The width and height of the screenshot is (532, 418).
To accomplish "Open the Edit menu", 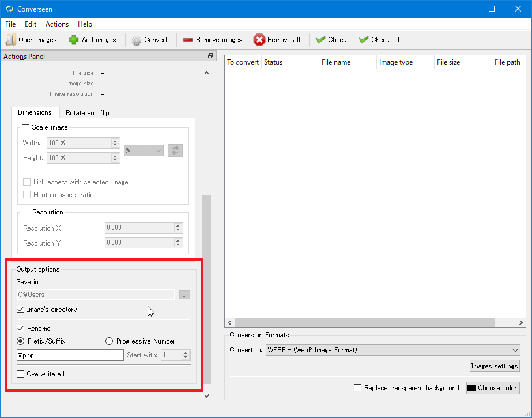I will point(31,24).
